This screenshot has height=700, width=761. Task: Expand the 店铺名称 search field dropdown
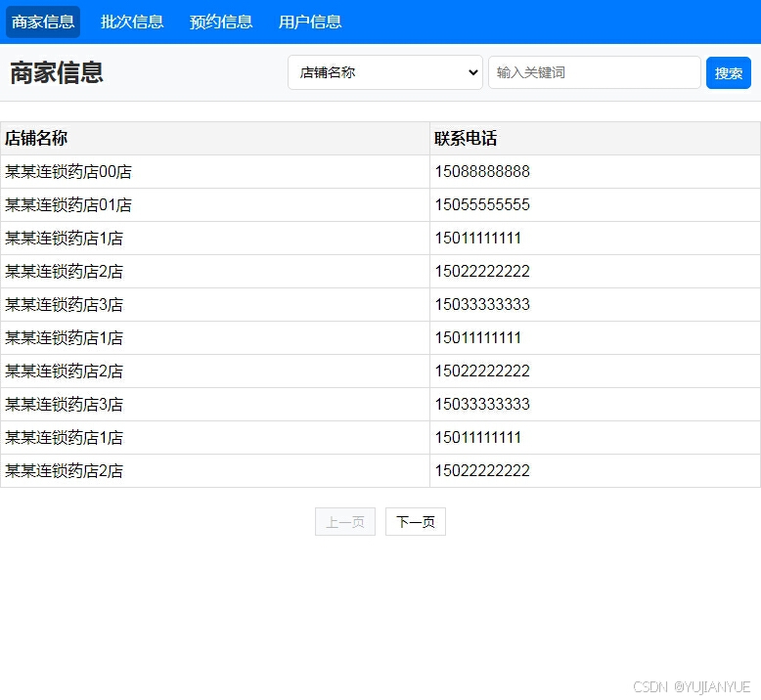click(384, 72)
